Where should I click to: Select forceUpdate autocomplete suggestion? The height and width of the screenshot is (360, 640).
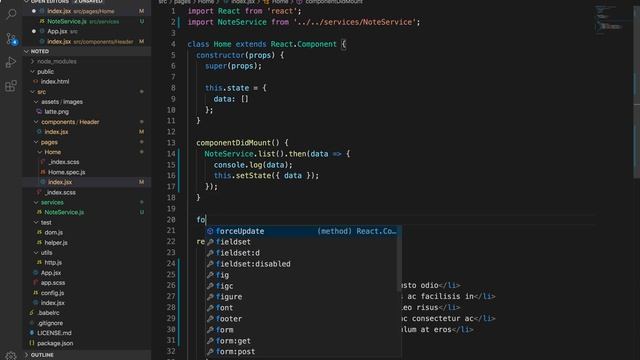(303, 231)
